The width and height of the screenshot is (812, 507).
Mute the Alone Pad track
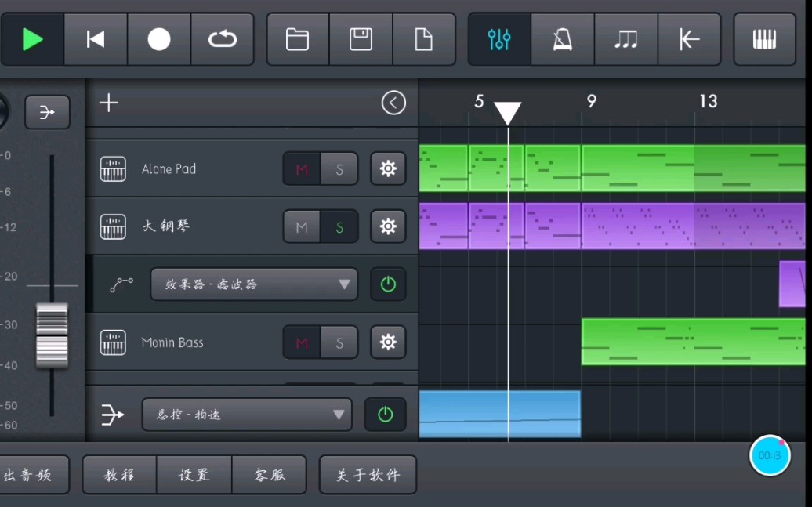302,168
